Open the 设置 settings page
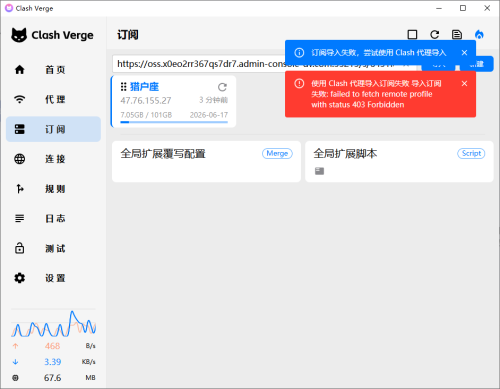This screenshot has width=500, height=389. (53, 278)
